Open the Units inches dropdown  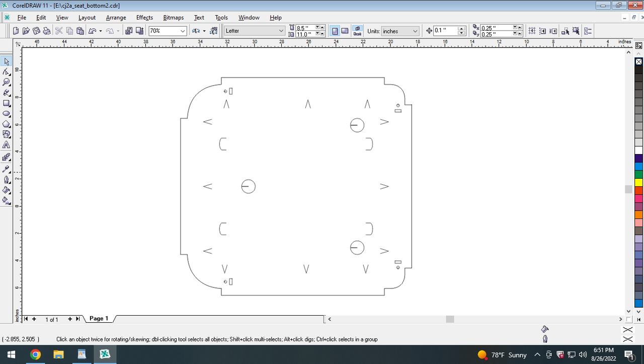(416, 31)
